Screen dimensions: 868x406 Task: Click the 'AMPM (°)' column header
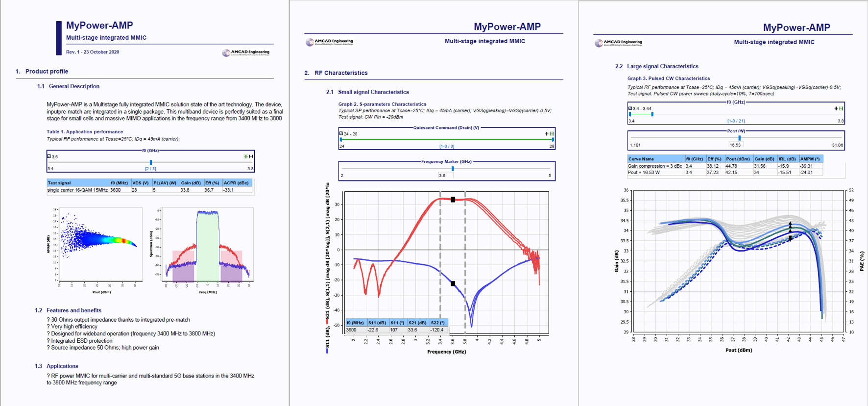(x=811, y=159)
